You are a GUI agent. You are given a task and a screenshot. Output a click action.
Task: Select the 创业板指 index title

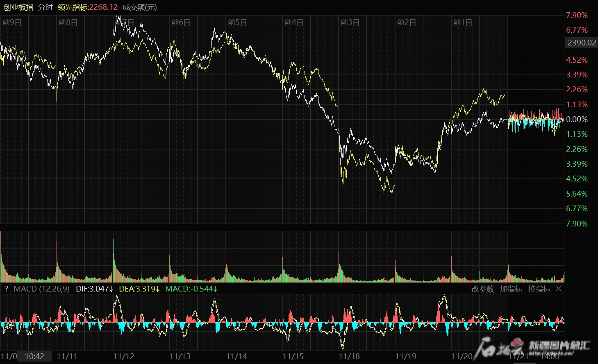pyautogui.click(x=18, y=7)
